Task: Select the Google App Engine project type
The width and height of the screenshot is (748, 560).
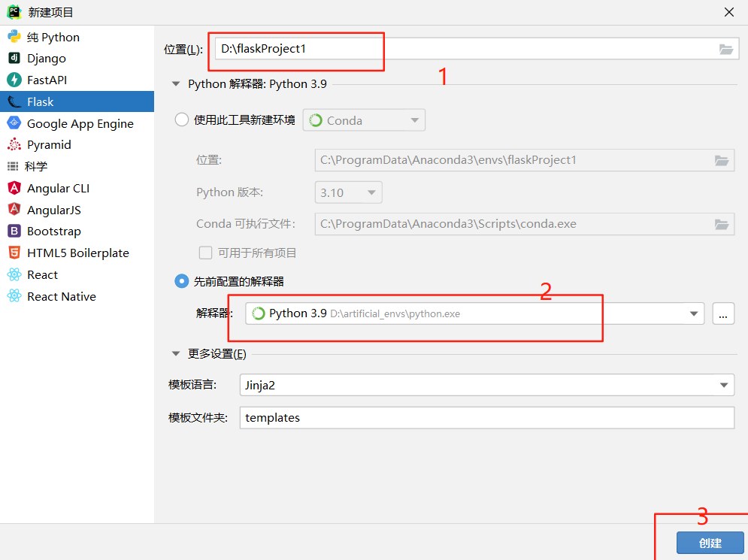Action: (77, 123)
